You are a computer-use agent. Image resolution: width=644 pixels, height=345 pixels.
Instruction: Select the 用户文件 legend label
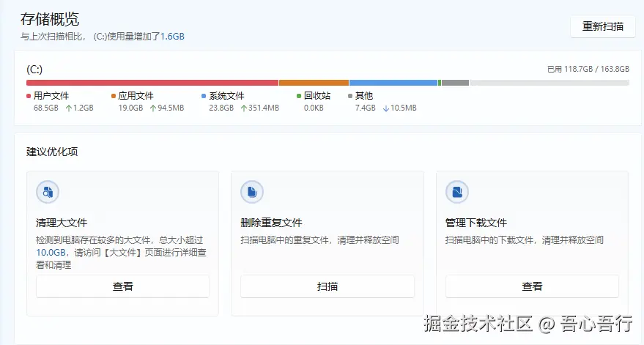51,96
